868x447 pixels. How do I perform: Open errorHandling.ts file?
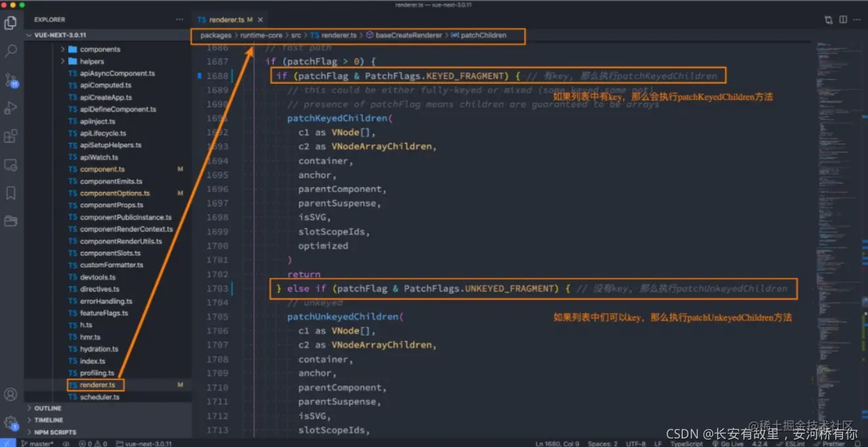108,301
